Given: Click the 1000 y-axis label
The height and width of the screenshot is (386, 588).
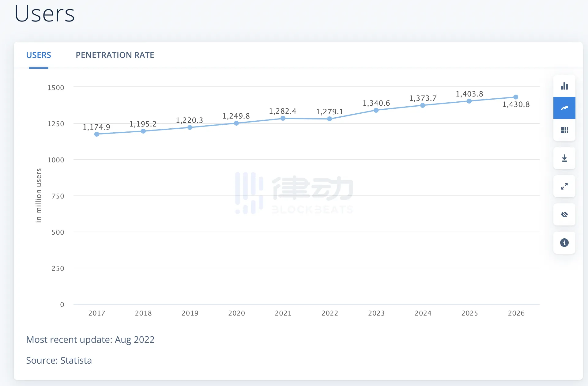Looking at the screenshot, I should (x=56, y=160).
